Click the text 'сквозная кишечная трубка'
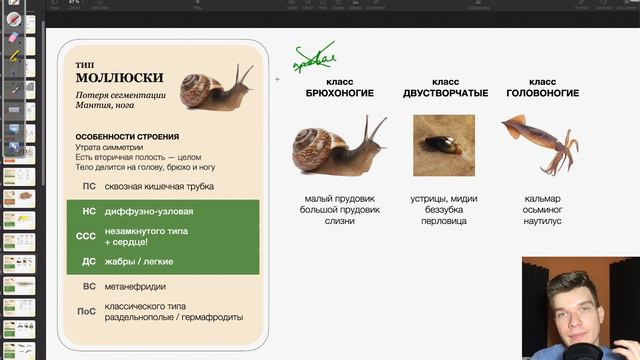This screenshot has width=640, height=360. [159, 187]
